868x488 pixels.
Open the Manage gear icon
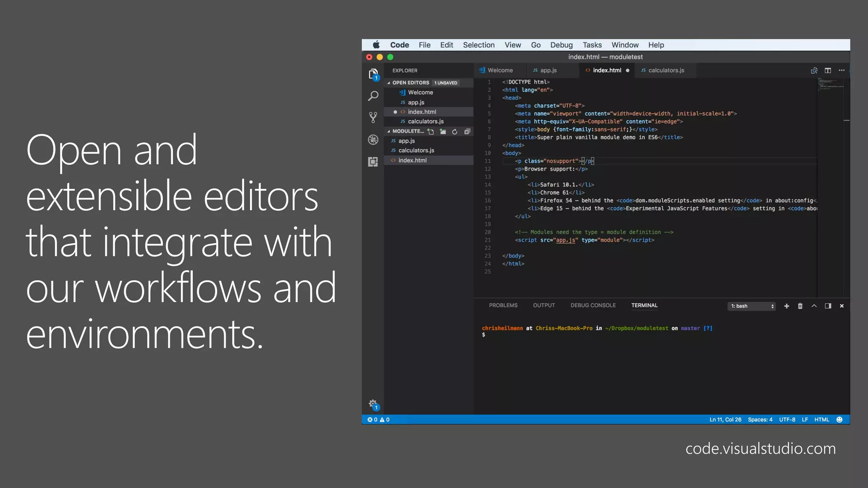click(x=373, y=405)
